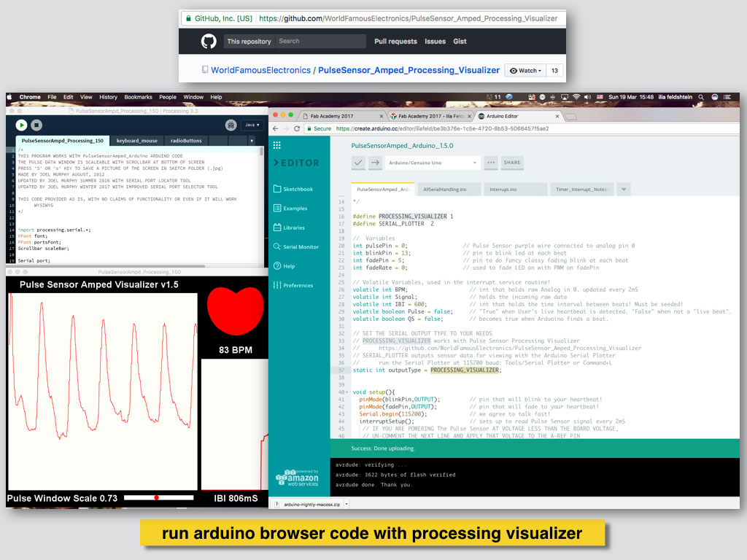
Task: Open the History menu in menu bar
Action: click(x=108, y=97)
